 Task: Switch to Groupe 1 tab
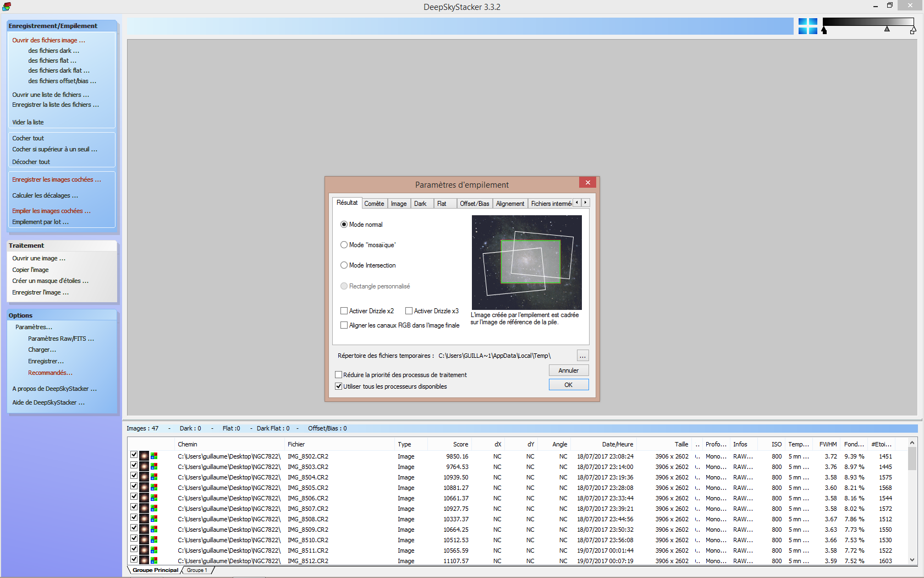point(197,570)
